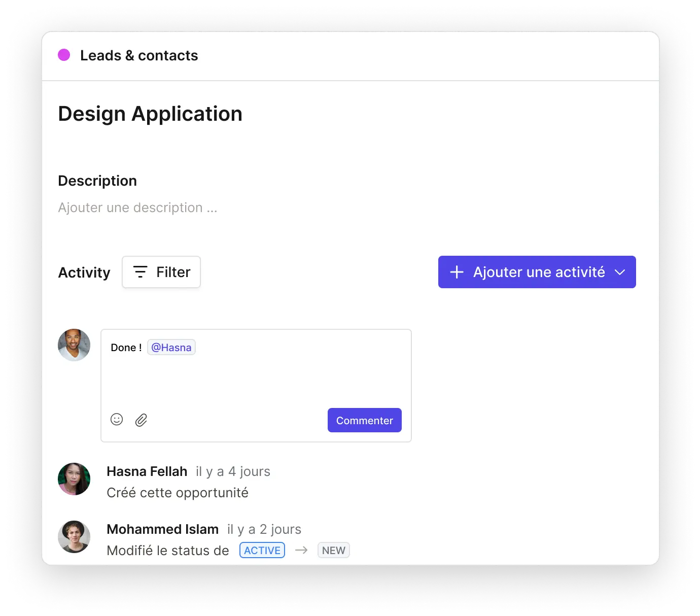
Task: Click the filter lines icon
Action: (141, 272)
